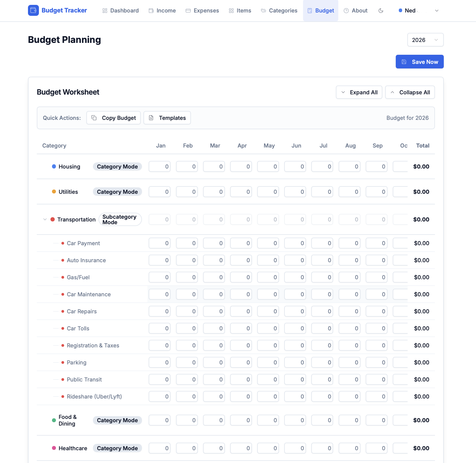
Task: Click the Car Payment January amount field
Action: coord(160,243)
